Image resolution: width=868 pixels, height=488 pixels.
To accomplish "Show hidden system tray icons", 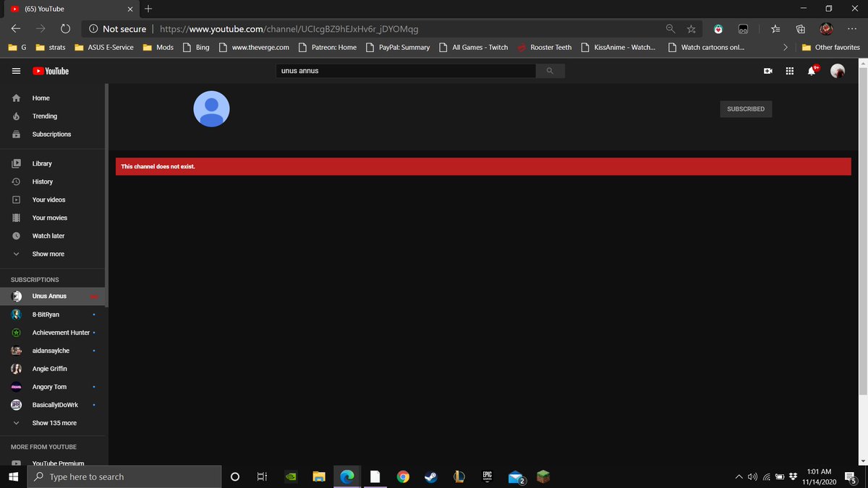I will [x=739, y=476].
